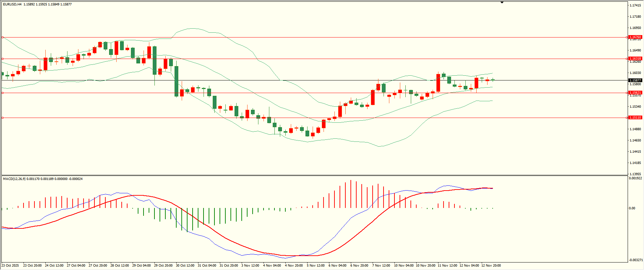Click the 12 Nov 20:00 time label
This screenshot has height=270, width=644.
(x=491, y=266)
